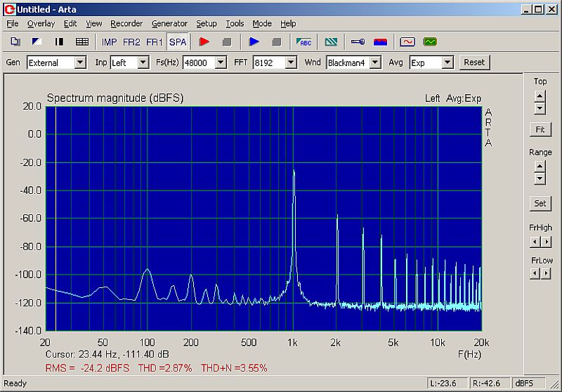Shift FrLow left with arrow

(535, 274)
